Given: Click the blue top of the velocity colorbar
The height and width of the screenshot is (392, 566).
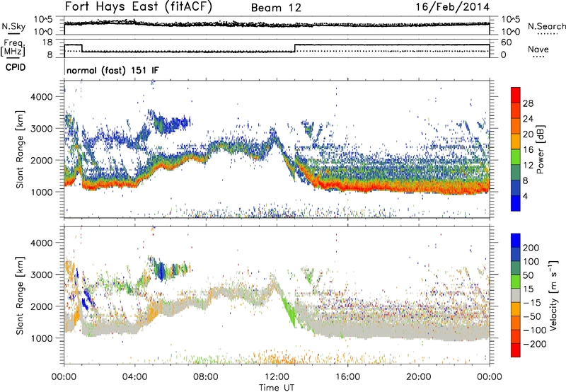Looking at the screenshot, I should [x=516, y=241].
